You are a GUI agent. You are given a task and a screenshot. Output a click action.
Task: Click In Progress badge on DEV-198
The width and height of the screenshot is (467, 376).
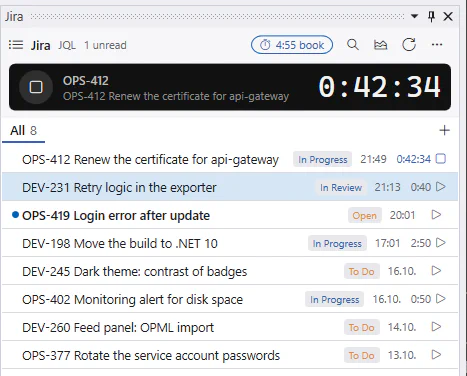tap(337, 243)
